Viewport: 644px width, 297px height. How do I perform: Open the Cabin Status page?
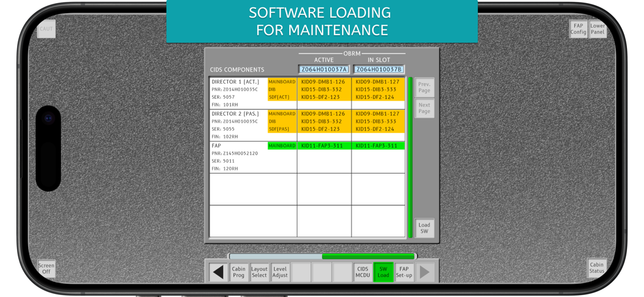[x=597, y=268]
